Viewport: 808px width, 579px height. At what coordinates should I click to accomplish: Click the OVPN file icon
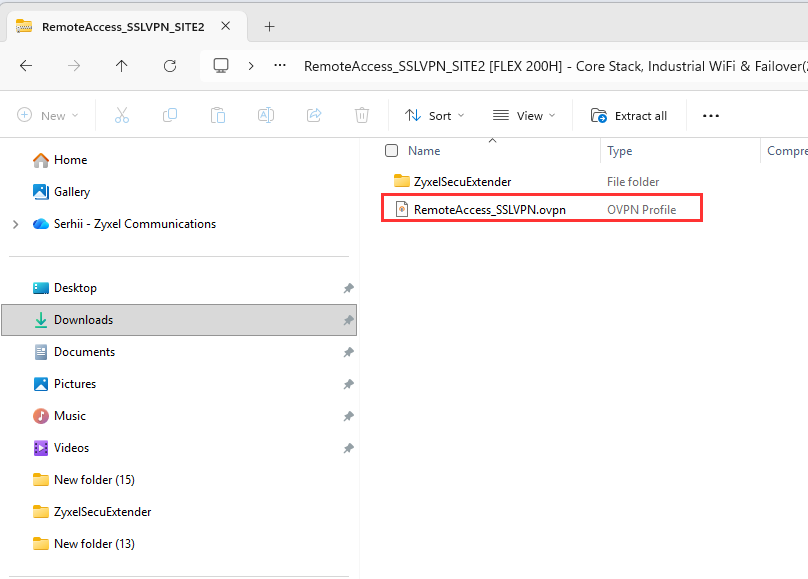(x=401, y=209)
